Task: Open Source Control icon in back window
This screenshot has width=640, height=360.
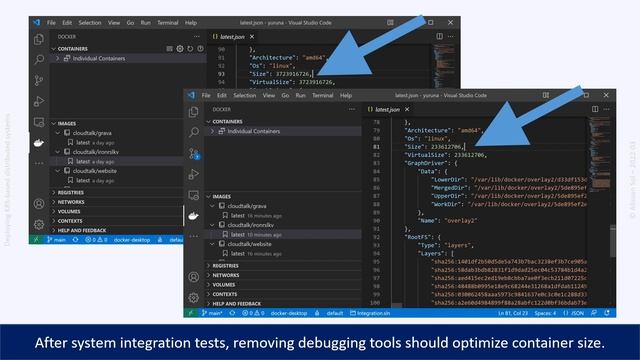Action: tap(39, 80)
